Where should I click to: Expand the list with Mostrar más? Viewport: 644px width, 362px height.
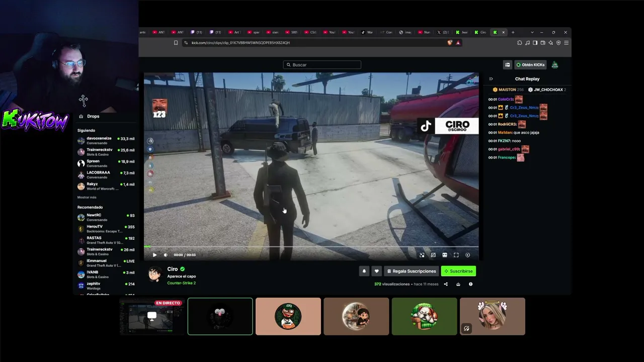click(x=87, y=198)
